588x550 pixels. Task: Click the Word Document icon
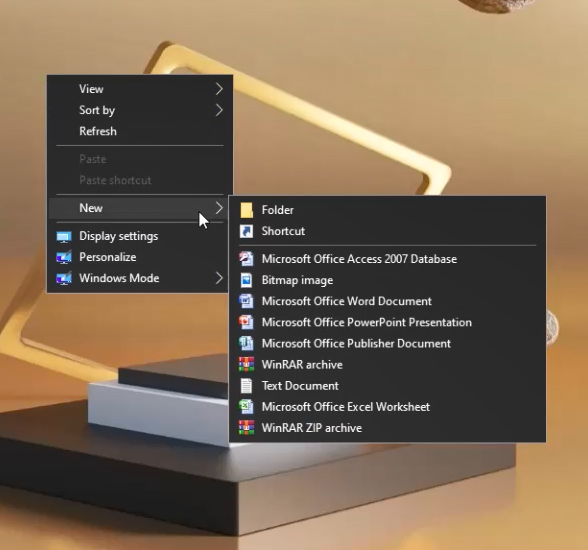coord(246,301)
